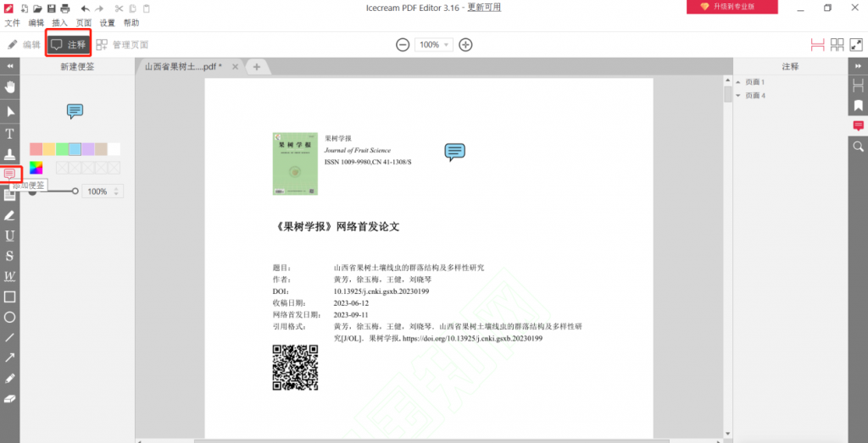Expand the 页面 1 annotation group
868x443 pixels.
click(x=739, y=82)
